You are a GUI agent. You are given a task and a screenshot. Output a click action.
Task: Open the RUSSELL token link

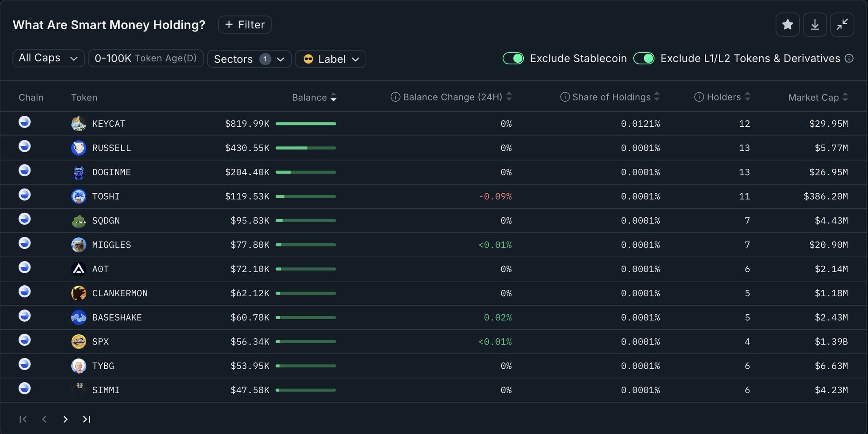(112, 148)
